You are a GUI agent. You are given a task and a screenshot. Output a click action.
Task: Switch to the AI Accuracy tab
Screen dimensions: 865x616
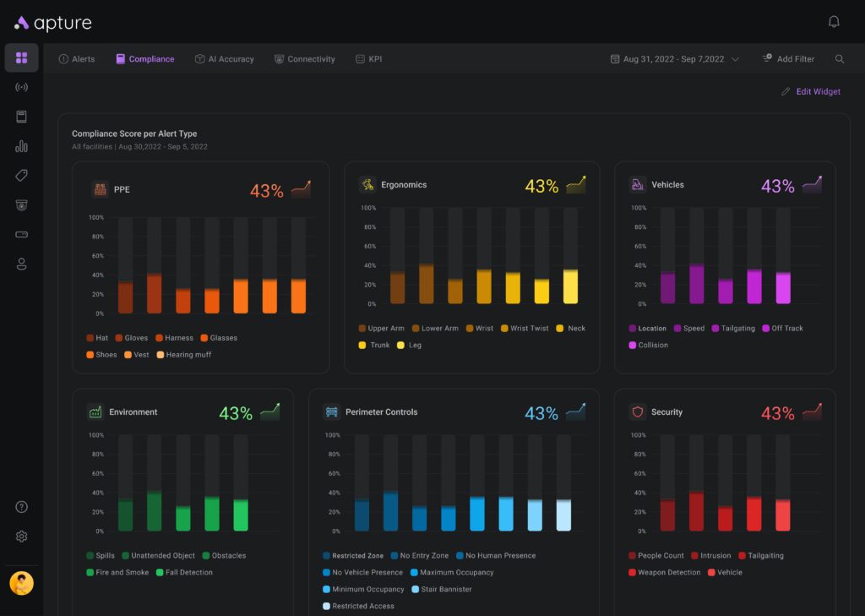pyautogui.click(x=224, y=59)
